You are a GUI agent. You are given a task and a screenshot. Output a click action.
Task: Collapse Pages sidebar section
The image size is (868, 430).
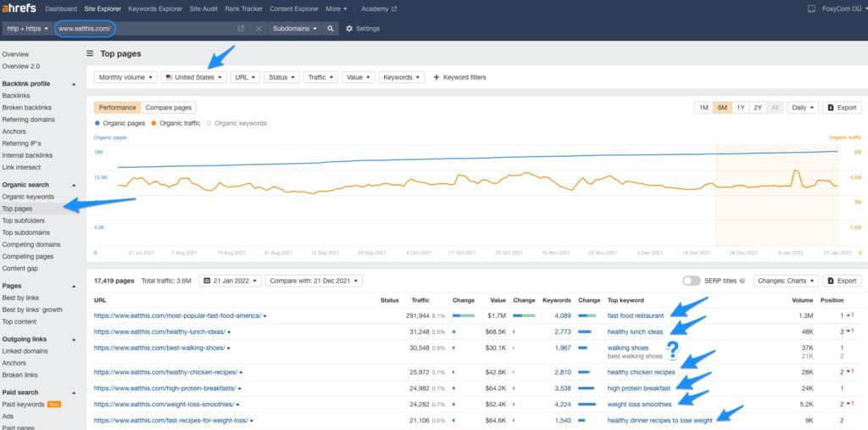pyautogui.click(x=74, y=287)
